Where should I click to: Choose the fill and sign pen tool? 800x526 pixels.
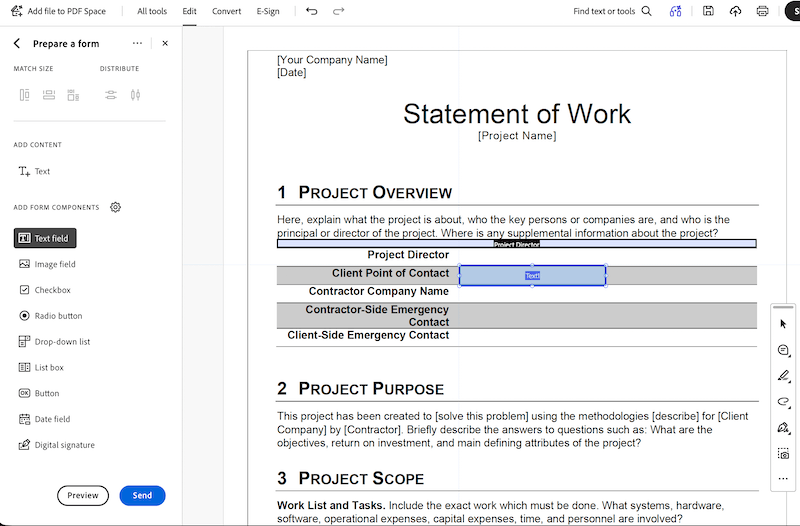[x=783, y=428]
